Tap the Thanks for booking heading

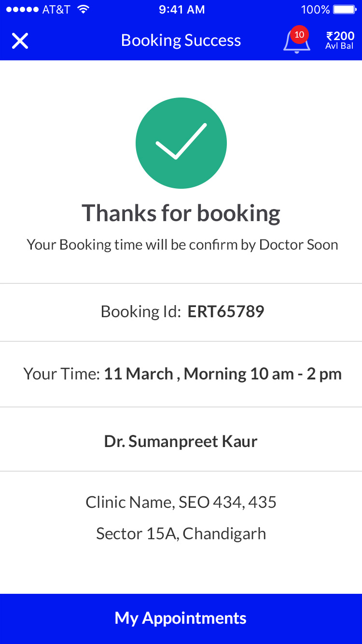pyautogui.click(x=181, y=213)
